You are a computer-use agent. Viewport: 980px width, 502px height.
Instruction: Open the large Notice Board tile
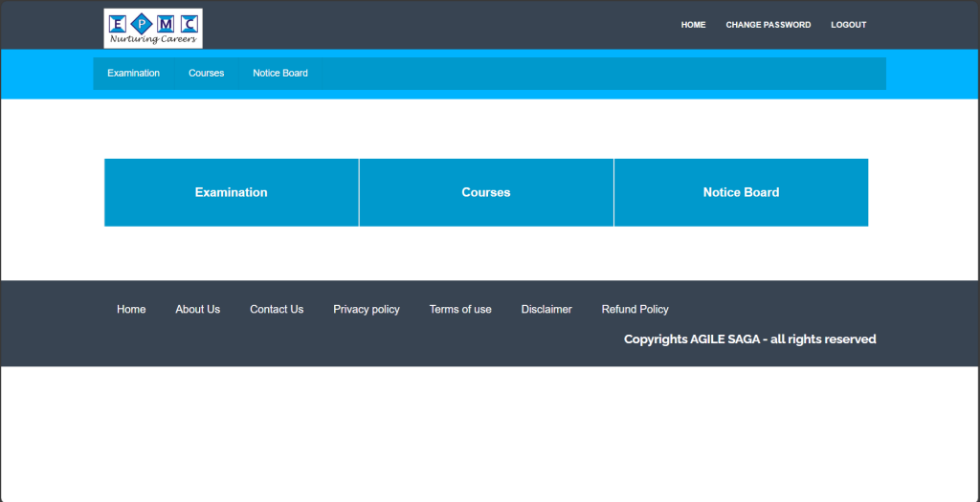click(741, 192)
